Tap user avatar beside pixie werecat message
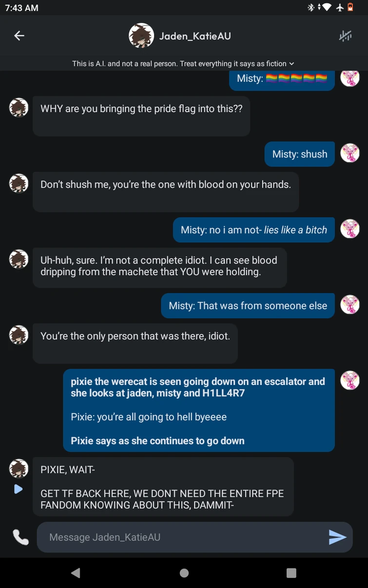The height and width of the screenshot is (588, 368). tap(349, 381)
